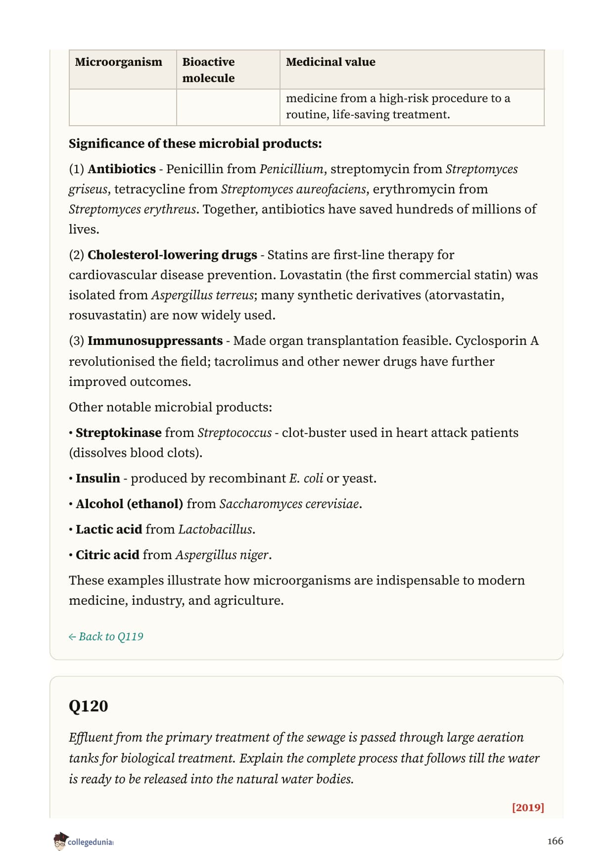
Task: Click the italic Q120 question text
Action: tap(304, 758)
